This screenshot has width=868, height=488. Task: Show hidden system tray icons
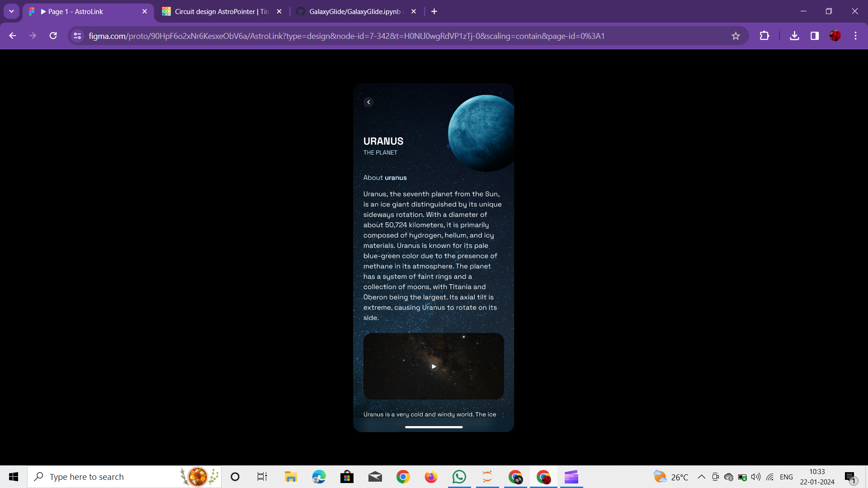(701, 477)
